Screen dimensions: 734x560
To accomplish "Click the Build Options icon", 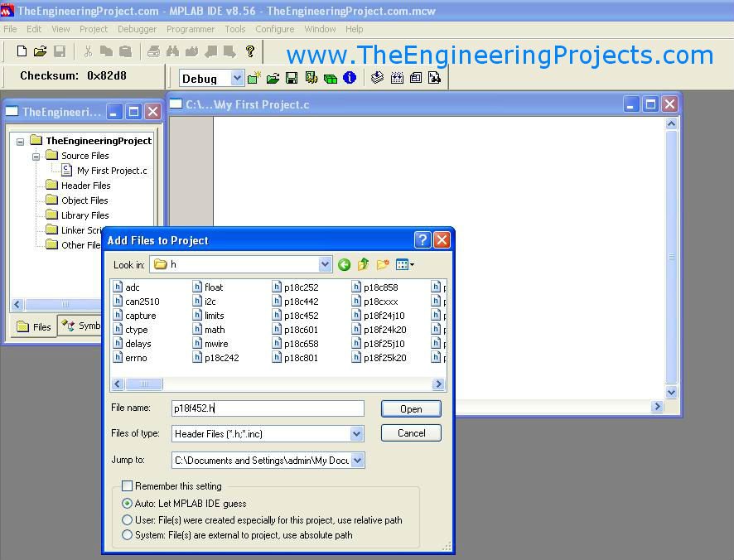I will coord(311,78).
